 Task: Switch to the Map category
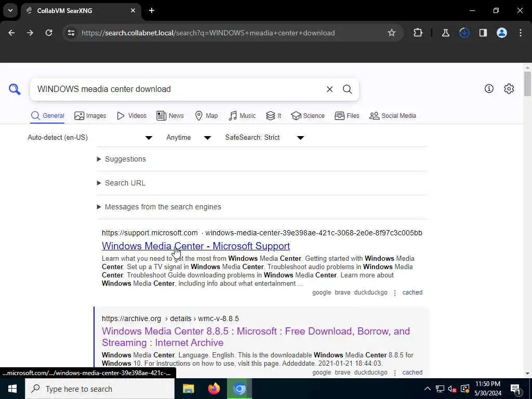[206, 116]
